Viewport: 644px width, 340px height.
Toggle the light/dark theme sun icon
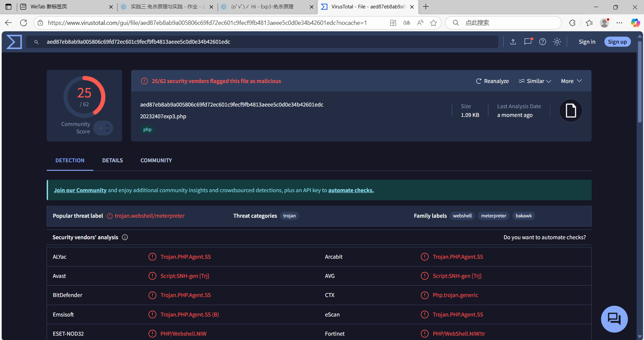[x=557, y=42]
